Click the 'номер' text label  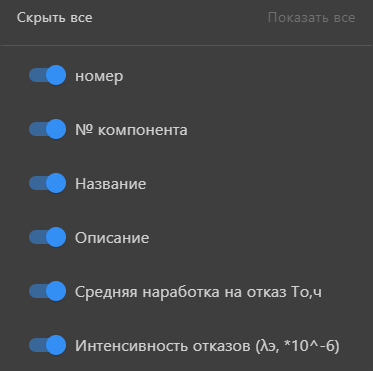[x=99, y=76]
